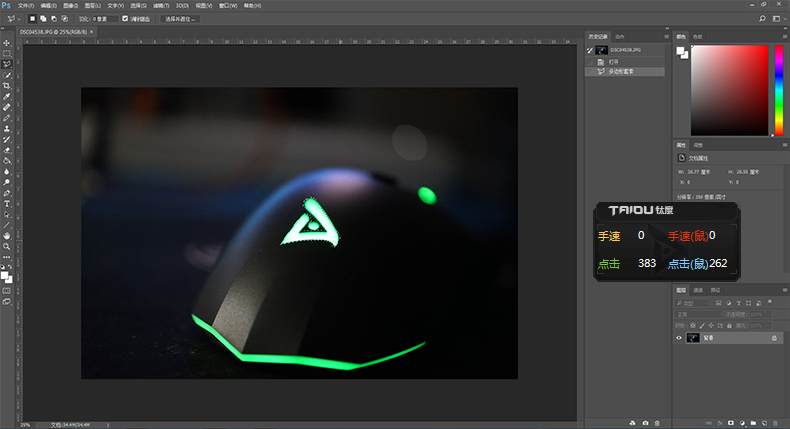Open the 窗口(W) menu
The width and height of the screenshot is (790, 429).
pyautogui.click(x=228, y=6)
